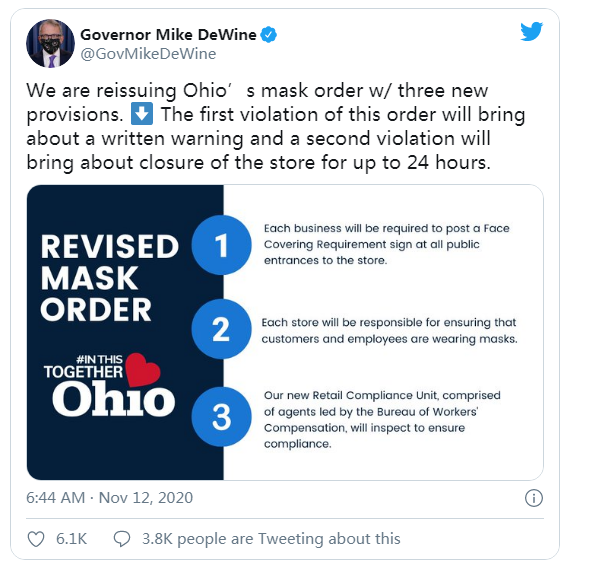The width and height of the screenshot is (589, 567).
Task: Click the down arrow emoji in tweet
Action: coord(142,114)
